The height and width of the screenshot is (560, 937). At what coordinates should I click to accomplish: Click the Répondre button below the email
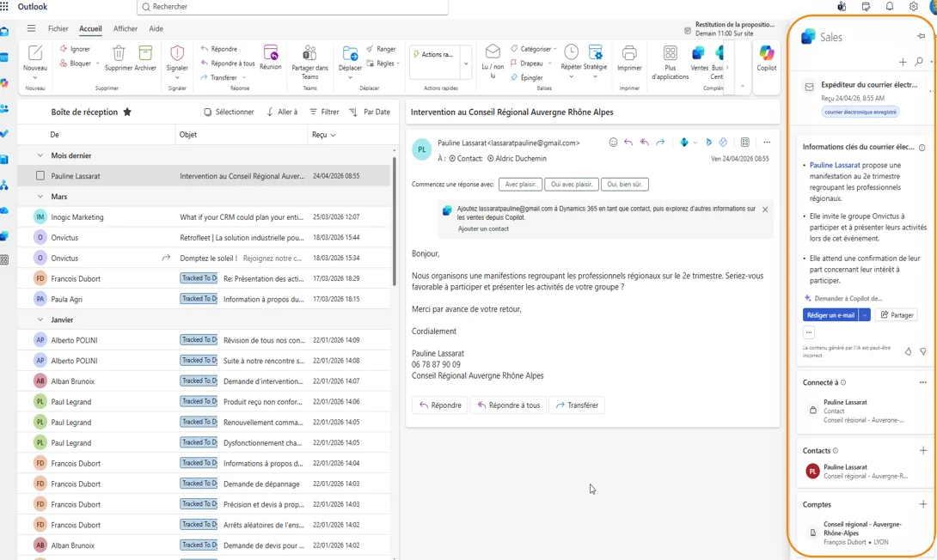440,405
